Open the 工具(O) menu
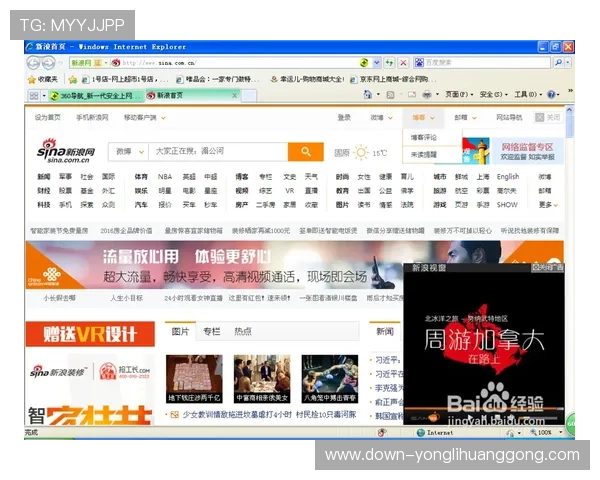The width and height of the screenshot is (600, 480). 528,95
